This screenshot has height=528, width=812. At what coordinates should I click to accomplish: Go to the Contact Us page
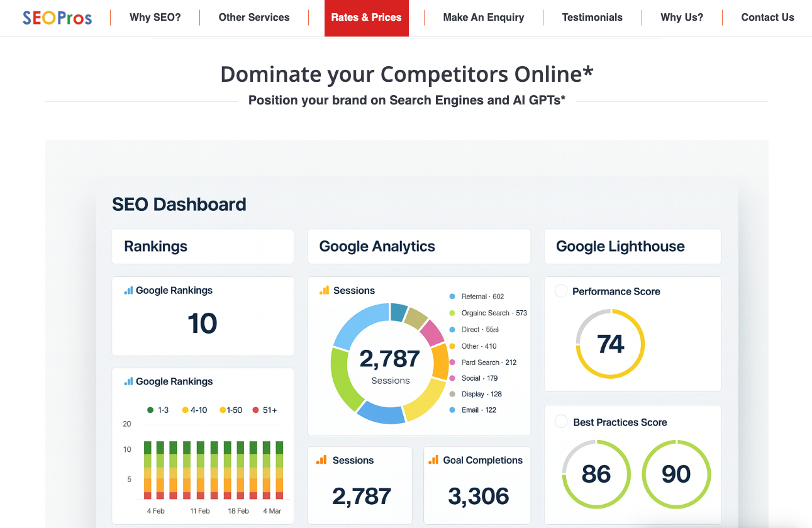768,18
